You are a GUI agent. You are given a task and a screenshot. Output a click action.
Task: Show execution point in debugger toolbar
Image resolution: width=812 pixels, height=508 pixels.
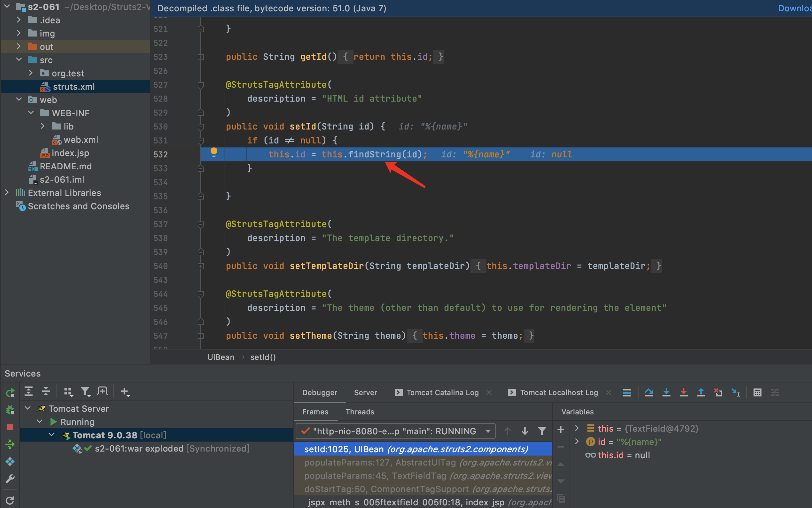pos(627,392)
